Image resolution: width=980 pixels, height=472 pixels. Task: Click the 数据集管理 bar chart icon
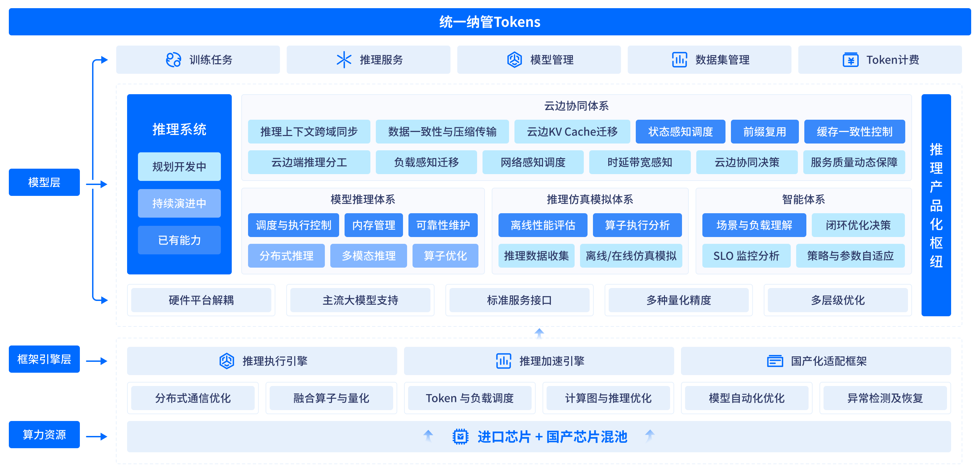680,60
